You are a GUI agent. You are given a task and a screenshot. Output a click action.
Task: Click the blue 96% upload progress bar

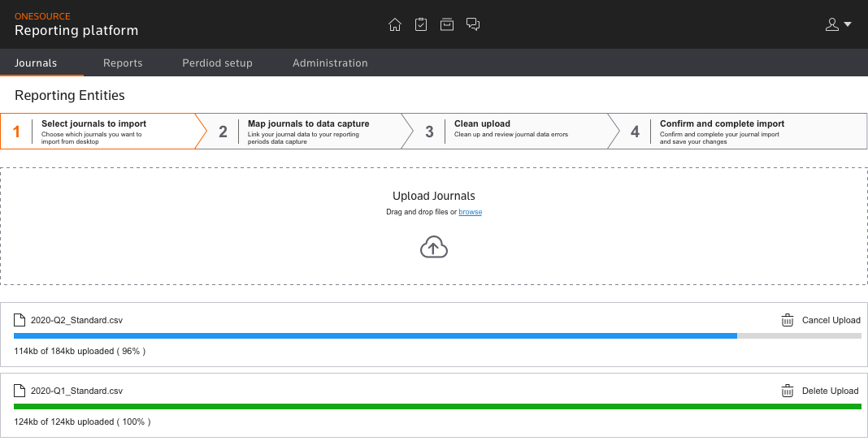[375, 336]
